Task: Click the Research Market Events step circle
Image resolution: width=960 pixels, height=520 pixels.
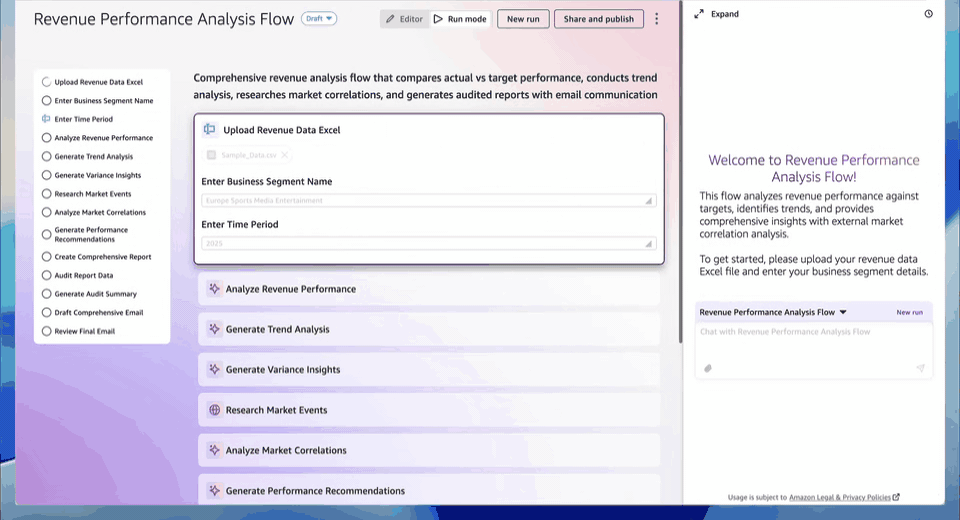Action: (x=46, y=194)
